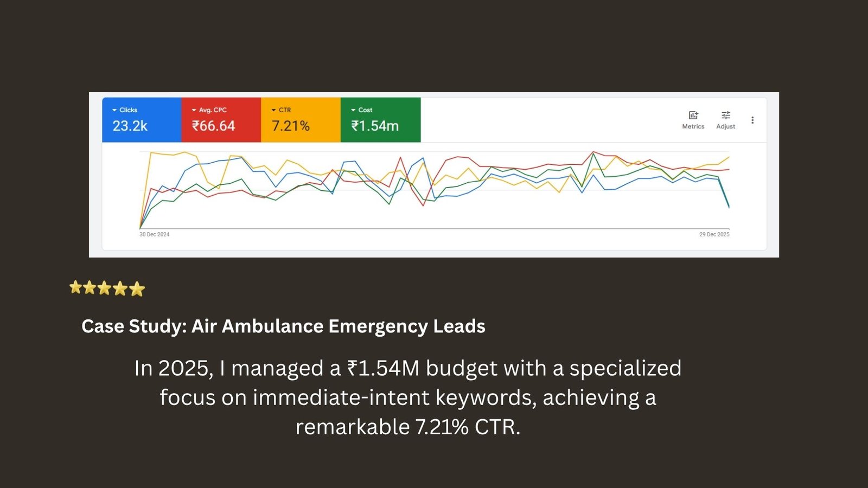Expand the Avg. CPC metric dropdown arrow

(194, 110)
